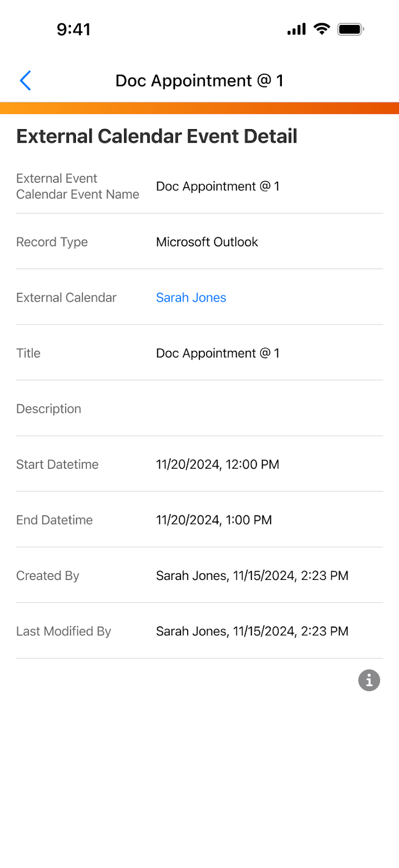Tap the cellular signal strength icon
This screenshot has width=399, height=868.
297,29
